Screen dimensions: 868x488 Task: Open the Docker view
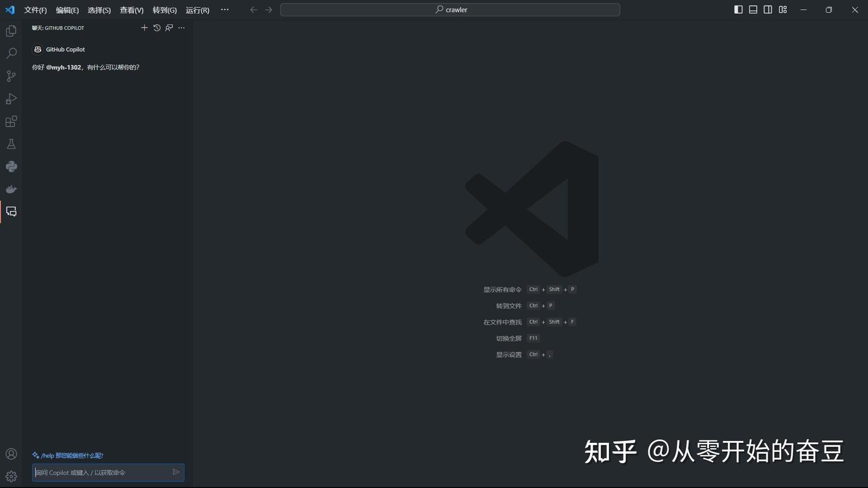point(11,189)
